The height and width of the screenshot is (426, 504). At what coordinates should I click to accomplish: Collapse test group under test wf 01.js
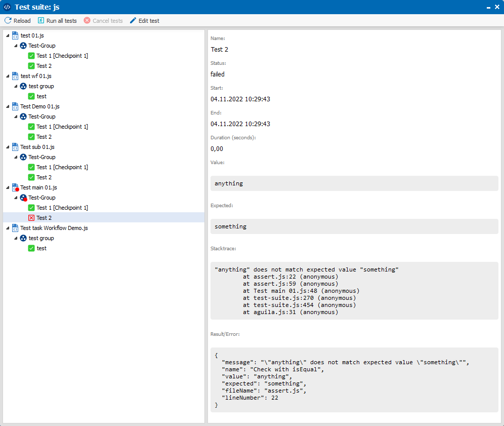click(x=16, y=86)
